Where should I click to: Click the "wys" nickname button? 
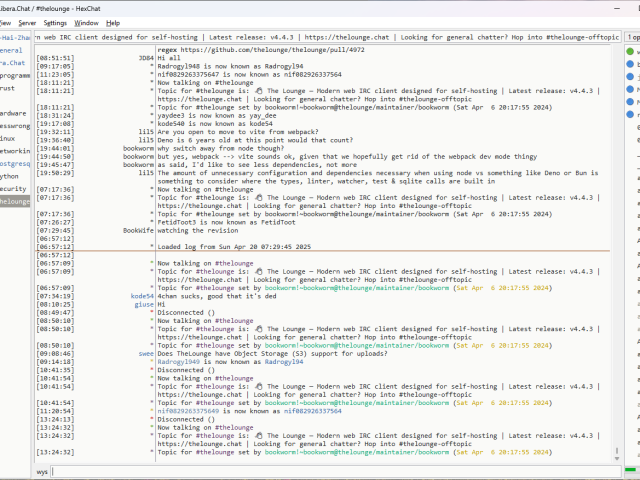(42, 470)
